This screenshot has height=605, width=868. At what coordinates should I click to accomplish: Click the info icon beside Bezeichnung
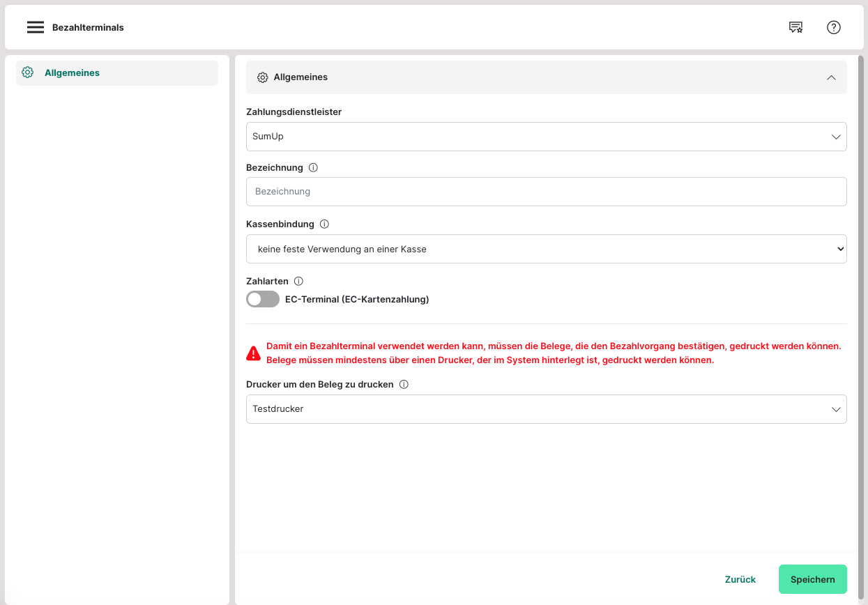(x=313, y=168)
